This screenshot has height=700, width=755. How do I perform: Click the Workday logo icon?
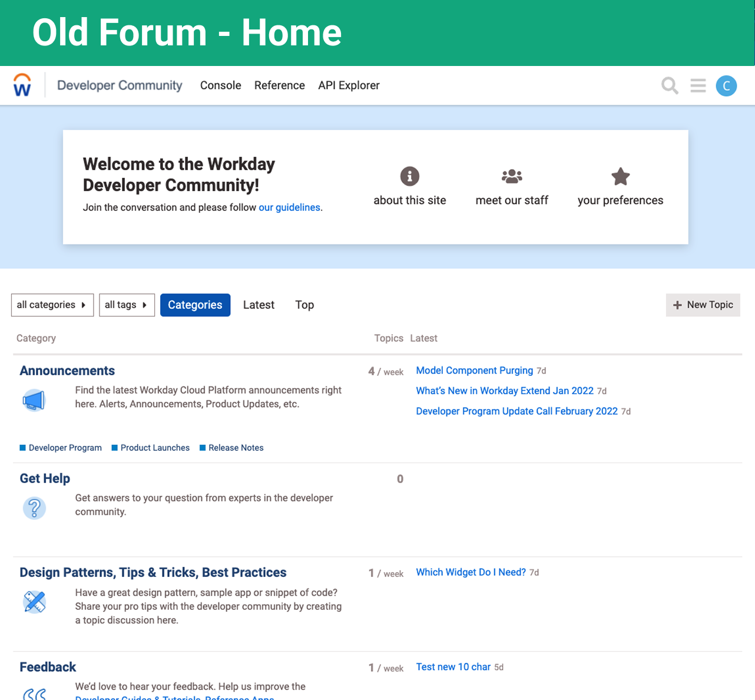click(x=22, y=85)
